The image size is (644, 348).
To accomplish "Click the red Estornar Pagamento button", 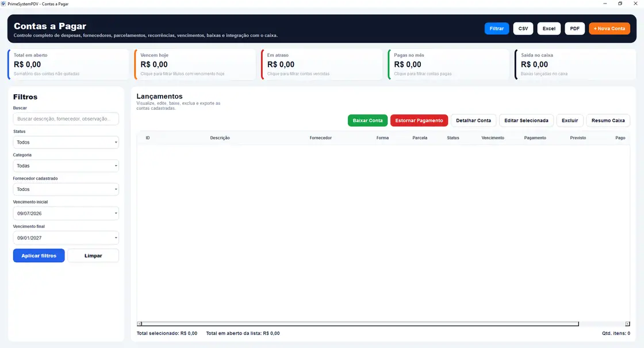I will [419, 120].
